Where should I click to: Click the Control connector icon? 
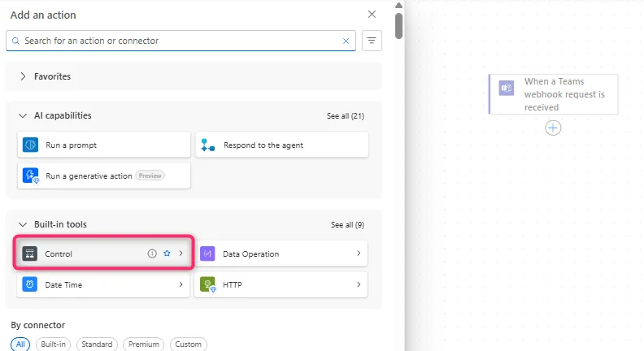30,253
